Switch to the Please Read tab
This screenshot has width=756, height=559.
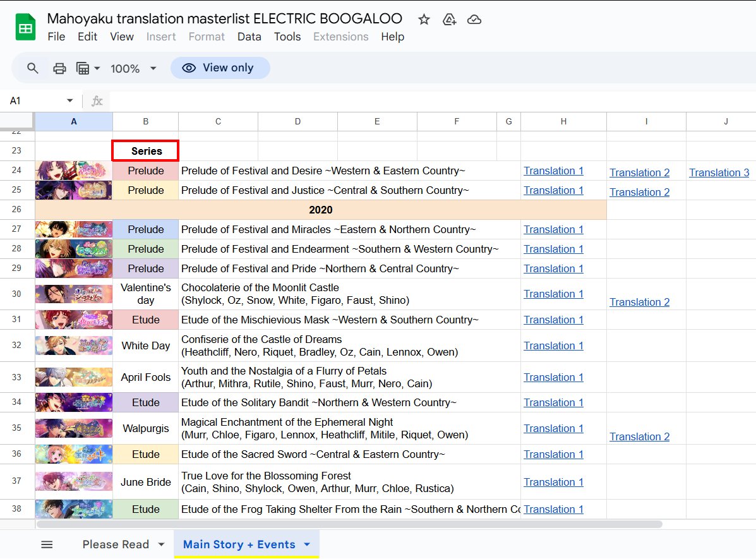tap(117, 544)
